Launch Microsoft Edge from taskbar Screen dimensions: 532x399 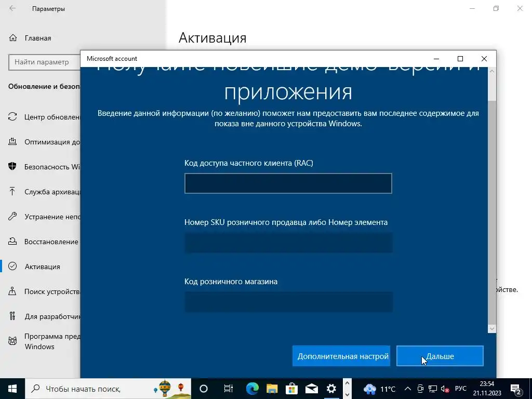pyautogui.click(x=252, y=389)
